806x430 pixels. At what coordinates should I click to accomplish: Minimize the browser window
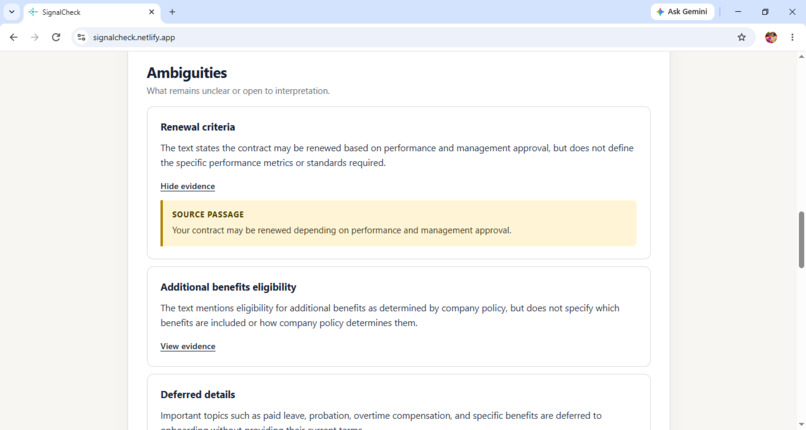[x=738, y=12]
